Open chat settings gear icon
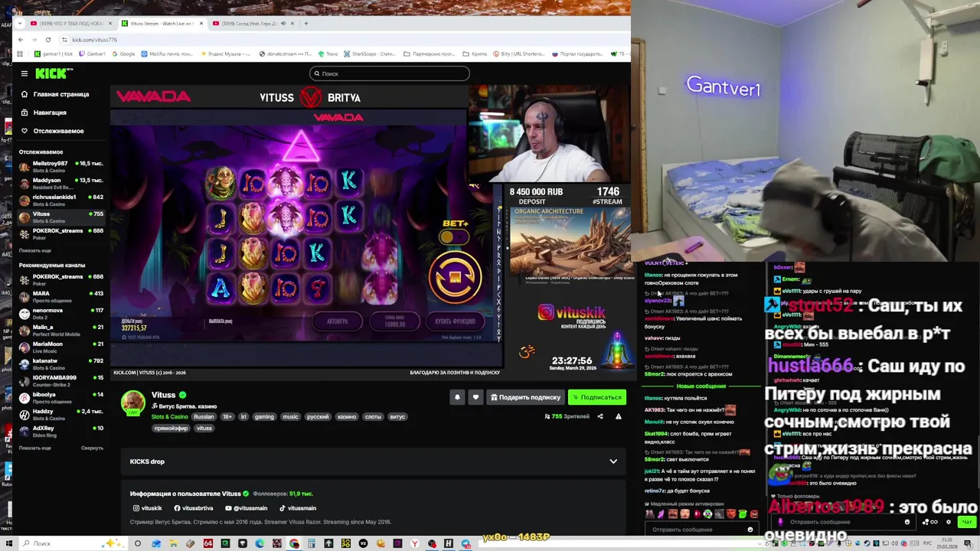This screenshot has width=980, height=551. 948,522
